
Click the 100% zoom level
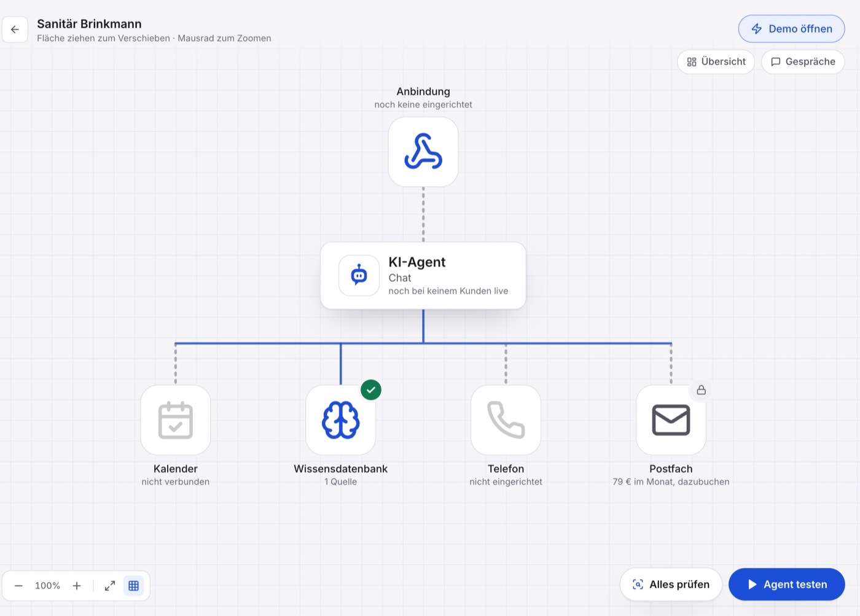(x=47, y=586)
